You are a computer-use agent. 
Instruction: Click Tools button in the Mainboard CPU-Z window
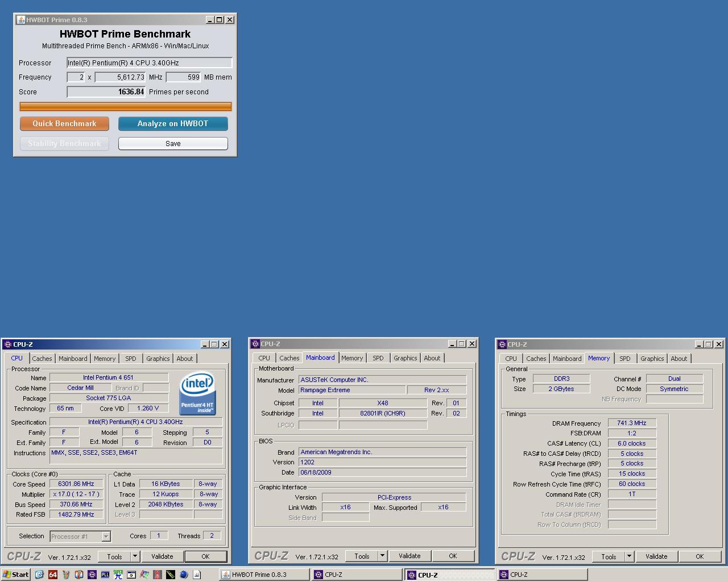[x=362, y=556]
